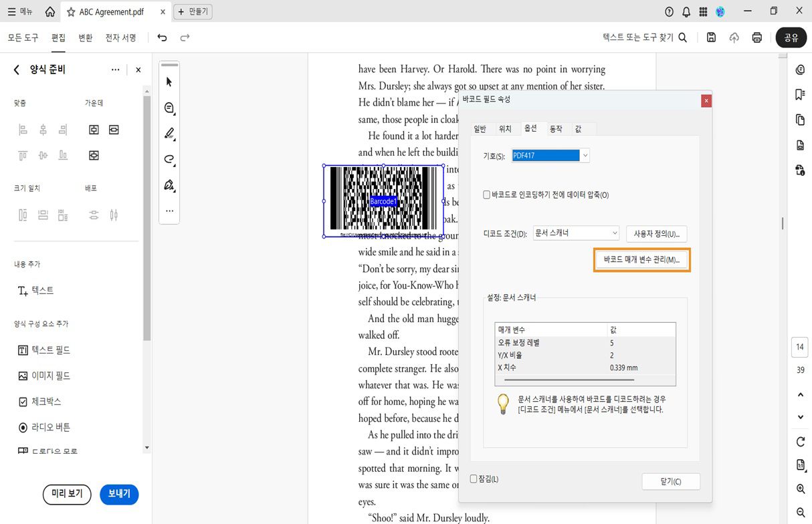Go to previous page with up chevron
This screenshot has height=524, width=812.
[801, 395]
